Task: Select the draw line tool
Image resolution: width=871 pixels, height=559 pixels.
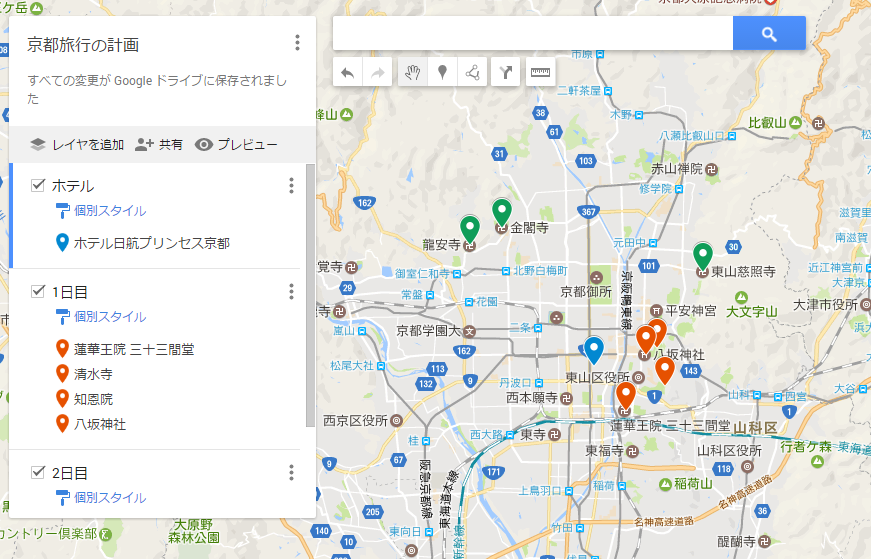Action: pos(472,72)
